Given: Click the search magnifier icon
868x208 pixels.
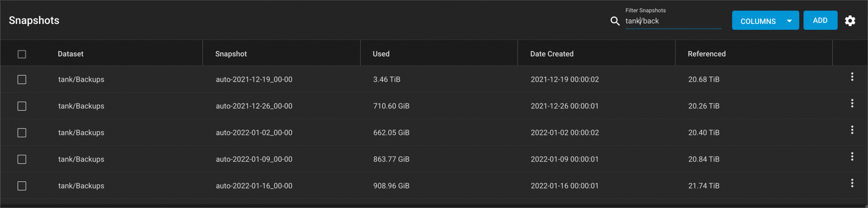Looking at the screenshot, I should pos(615,21).
